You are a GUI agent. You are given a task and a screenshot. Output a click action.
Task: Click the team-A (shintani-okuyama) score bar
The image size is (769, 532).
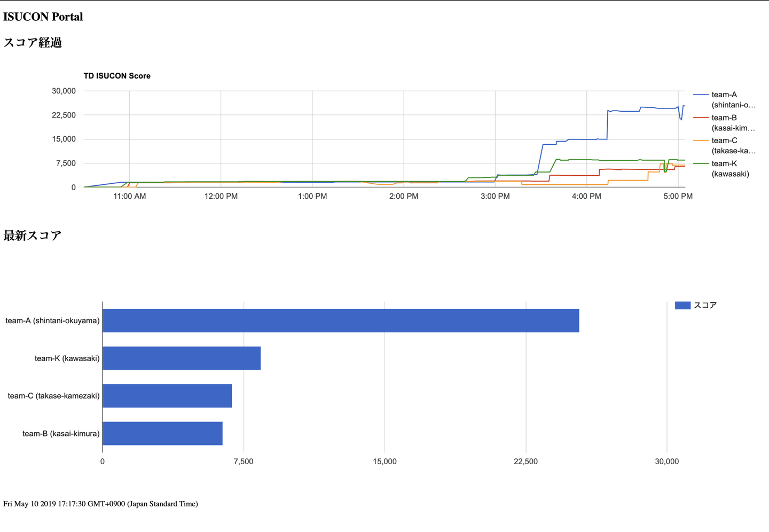(341, 320)
